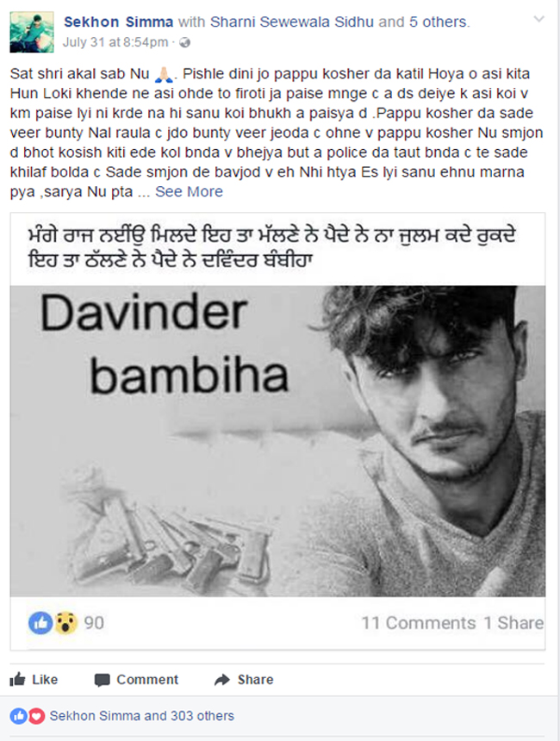The width and height of the screenshot is (560, 741).
Task: Open the Sekhon Simma author name link
Action: [119, 22]
